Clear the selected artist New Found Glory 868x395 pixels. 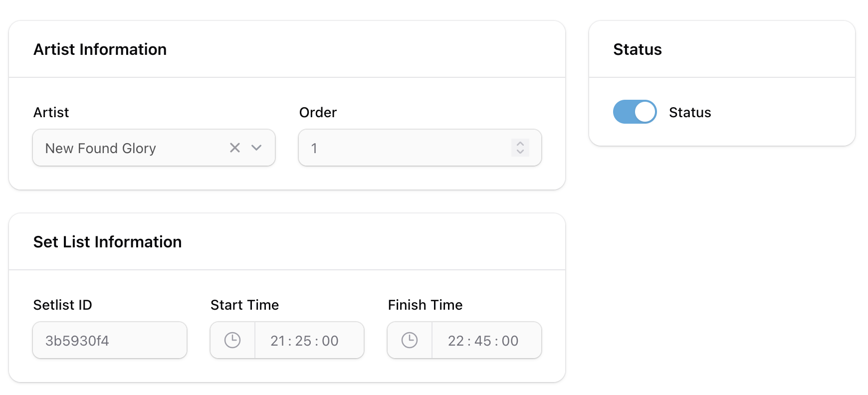tap(234, 148)
